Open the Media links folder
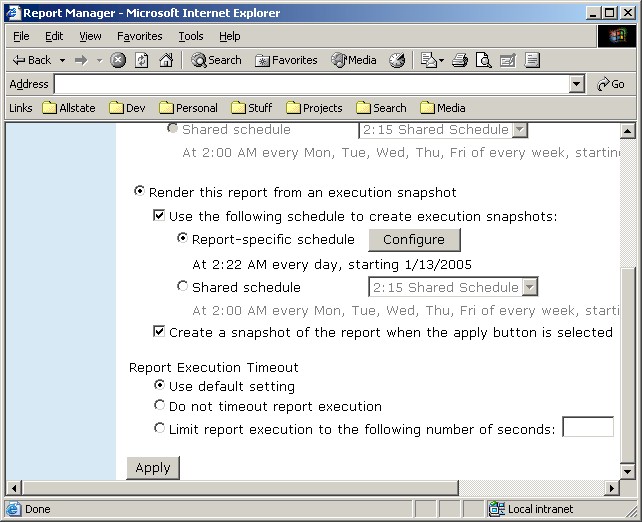The image size is (642, 522). [443, 108]
